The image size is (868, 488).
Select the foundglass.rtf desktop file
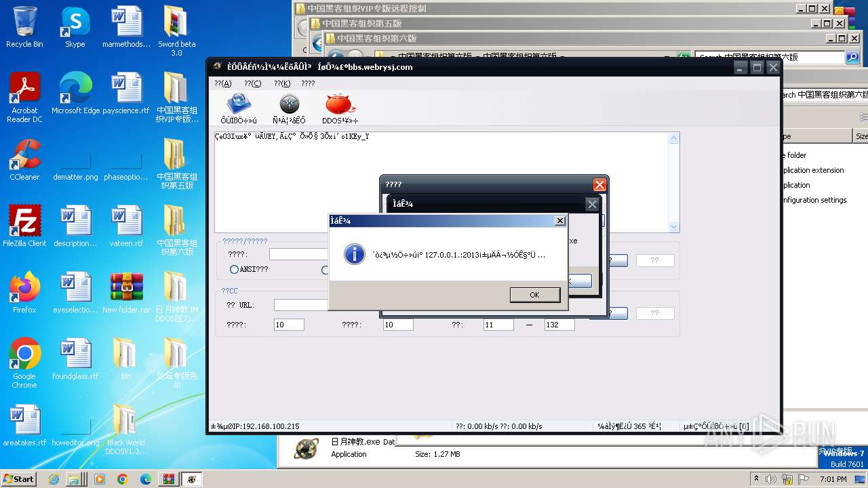(x=75, y=360)
